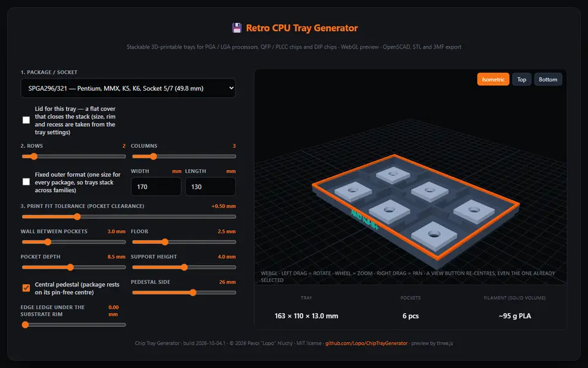Viewport: 588px width, 368px height.
Task: Click the 2.5 mm floor value
Action: pos(227,231)
